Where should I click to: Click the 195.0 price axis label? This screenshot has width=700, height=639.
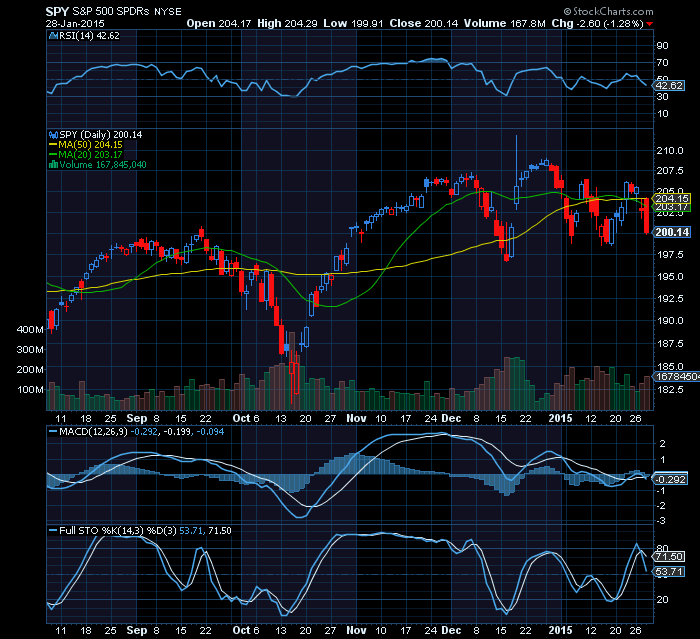tap(670, 276)
